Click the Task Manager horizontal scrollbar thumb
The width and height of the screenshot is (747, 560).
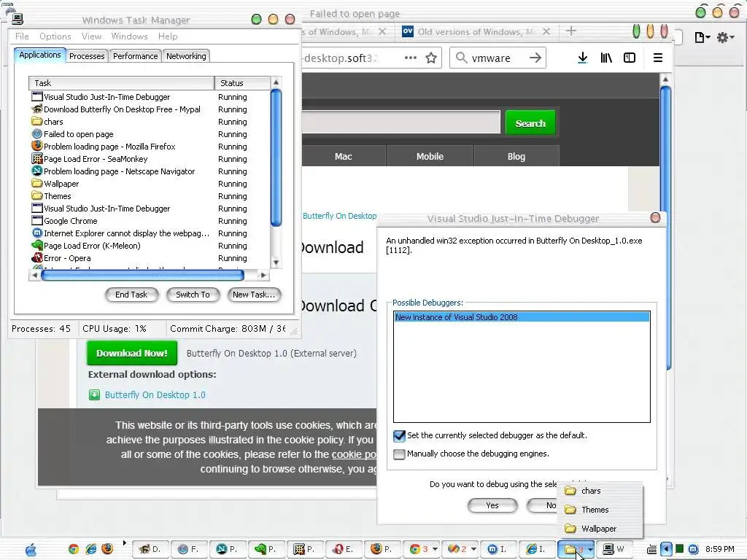pyautogui.click(x=143, y=275)
